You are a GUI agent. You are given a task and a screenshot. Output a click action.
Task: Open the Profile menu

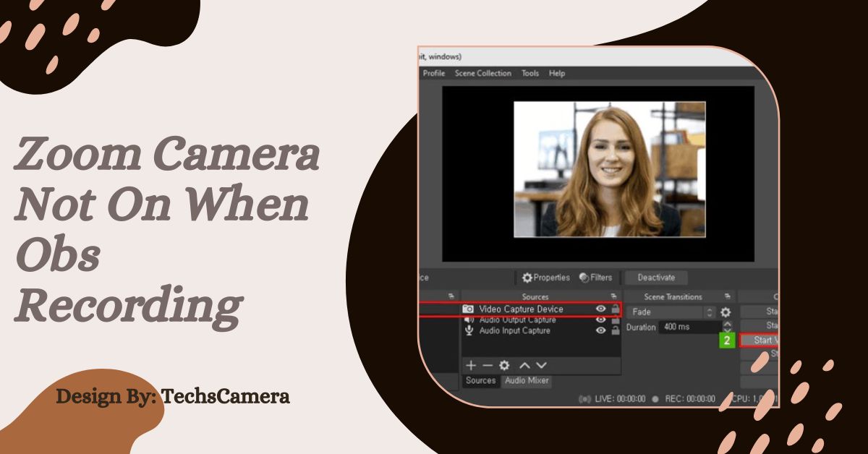pos(434,73)
